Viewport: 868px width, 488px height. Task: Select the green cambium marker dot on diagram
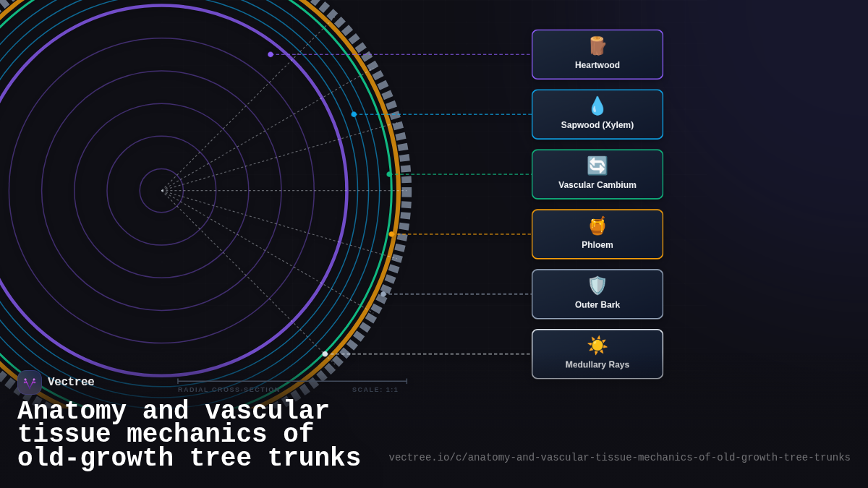pos(389,174)
